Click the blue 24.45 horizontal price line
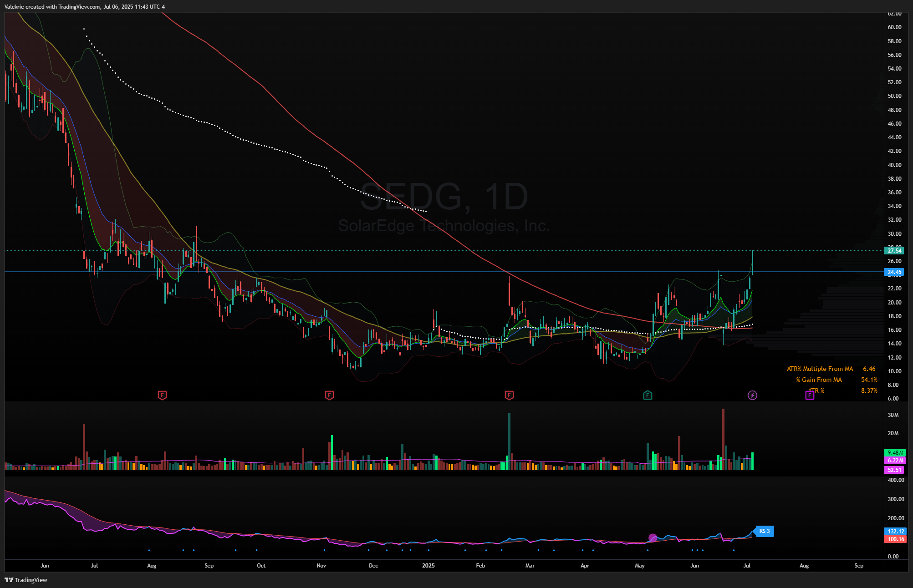Screen dimensions: 913x588 tap(444, 272)
